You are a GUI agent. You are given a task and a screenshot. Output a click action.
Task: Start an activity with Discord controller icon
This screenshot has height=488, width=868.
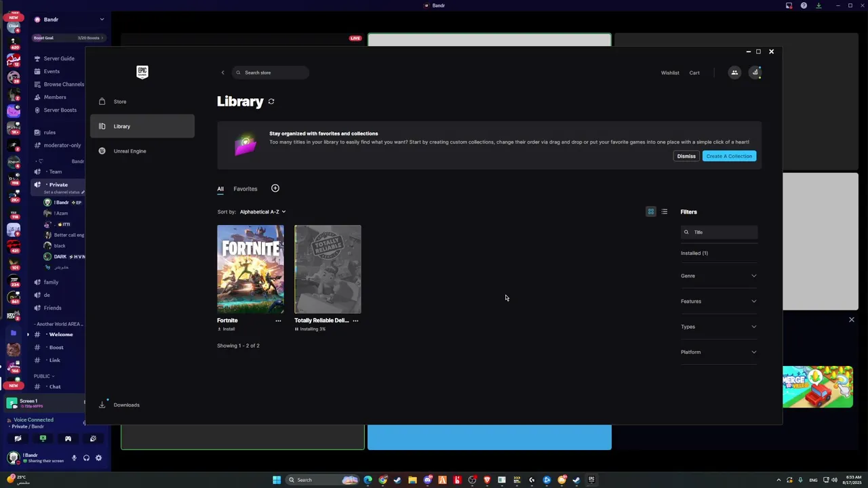click(x=68, y=439)
